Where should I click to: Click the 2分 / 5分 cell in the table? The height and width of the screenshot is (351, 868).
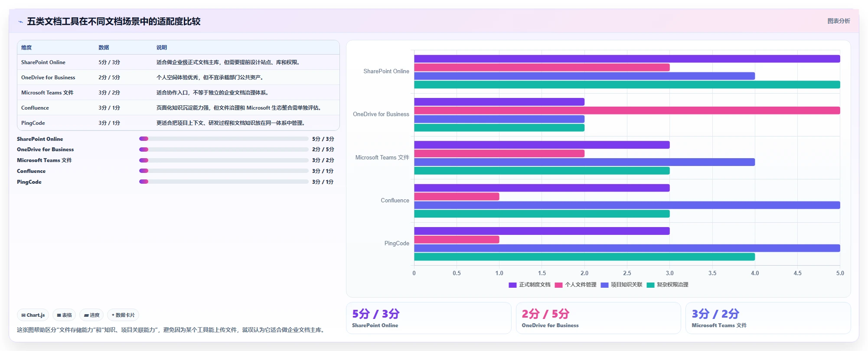tap(109, 78)
